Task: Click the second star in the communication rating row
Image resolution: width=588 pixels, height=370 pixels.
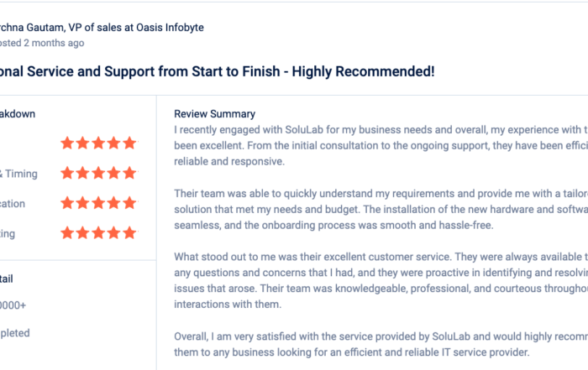Action: pos(83,203)
